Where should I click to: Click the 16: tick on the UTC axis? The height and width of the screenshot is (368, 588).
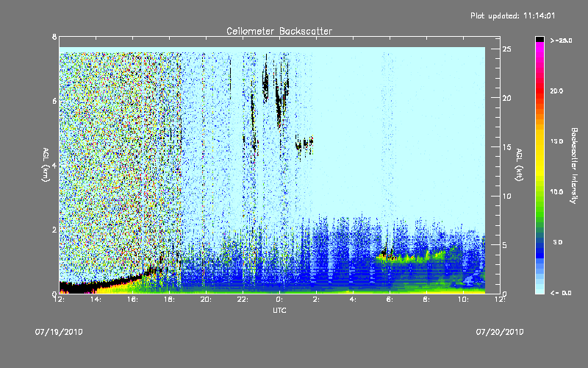coord(132,300)
